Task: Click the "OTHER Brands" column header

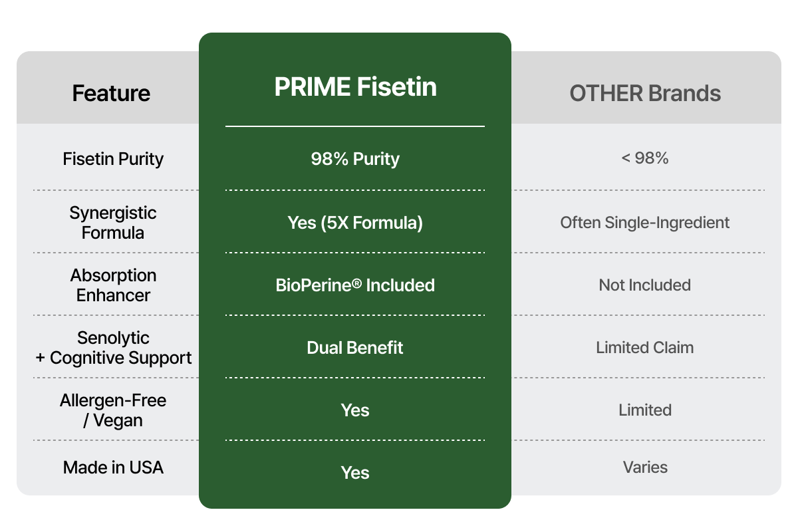Action: tap(645, 93)
